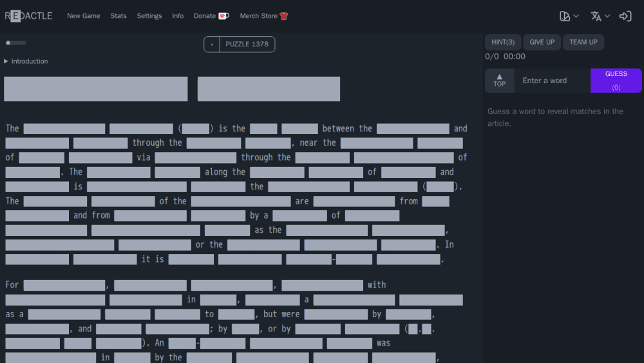Screen dimensions: 644x363
Task: Click the timer showing 00:00
Action: click(514, 57)
